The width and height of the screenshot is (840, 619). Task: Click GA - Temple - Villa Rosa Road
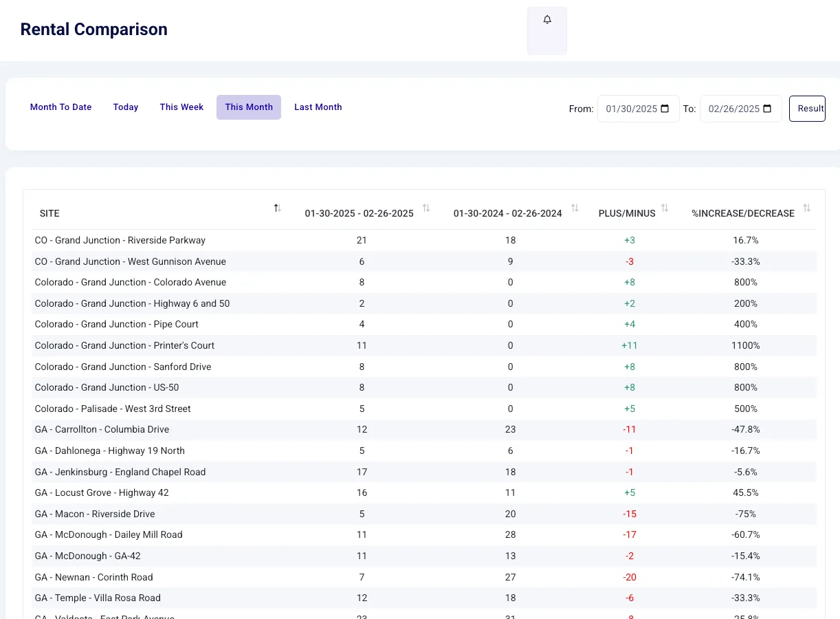coord(98,598)
